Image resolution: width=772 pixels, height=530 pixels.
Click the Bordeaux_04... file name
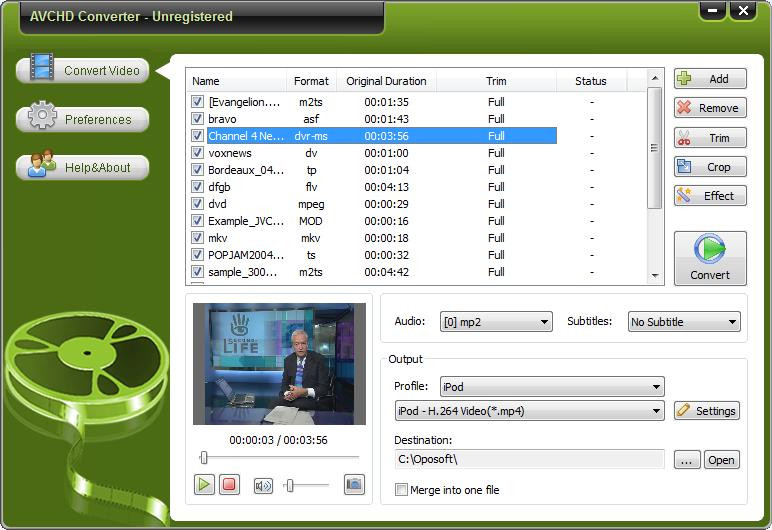point(246,170)
